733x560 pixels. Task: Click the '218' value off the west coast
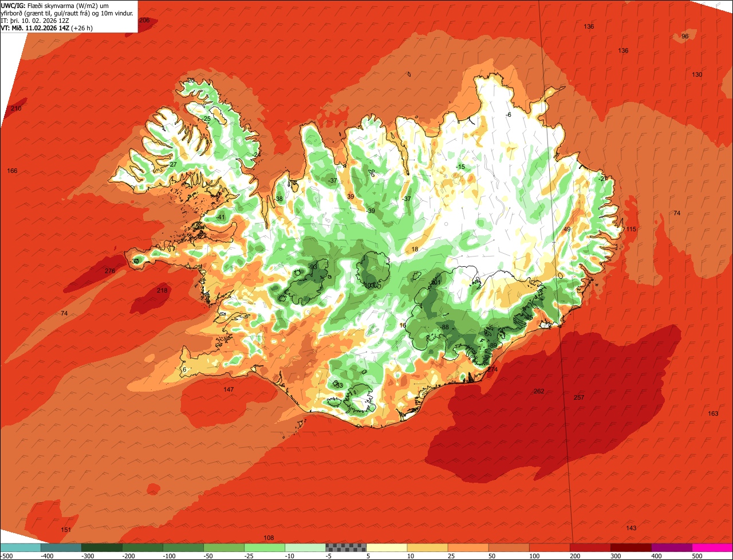click(x=162, y=290)
